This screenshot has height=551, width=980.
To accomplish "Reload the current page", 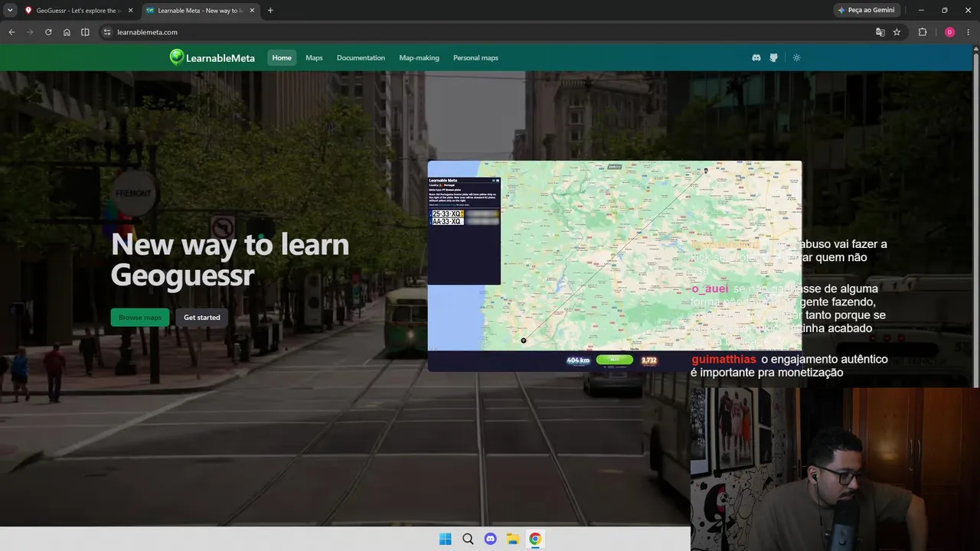I will [48, 32].
